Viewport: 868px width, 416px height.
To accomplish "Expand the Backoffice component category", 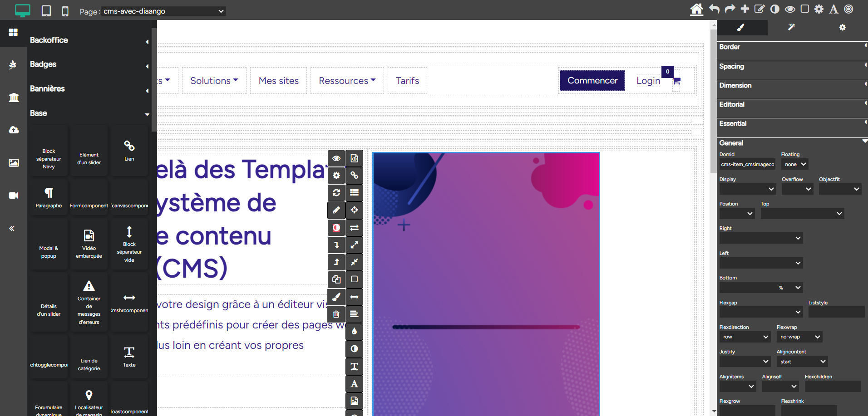I will [89, 40].
